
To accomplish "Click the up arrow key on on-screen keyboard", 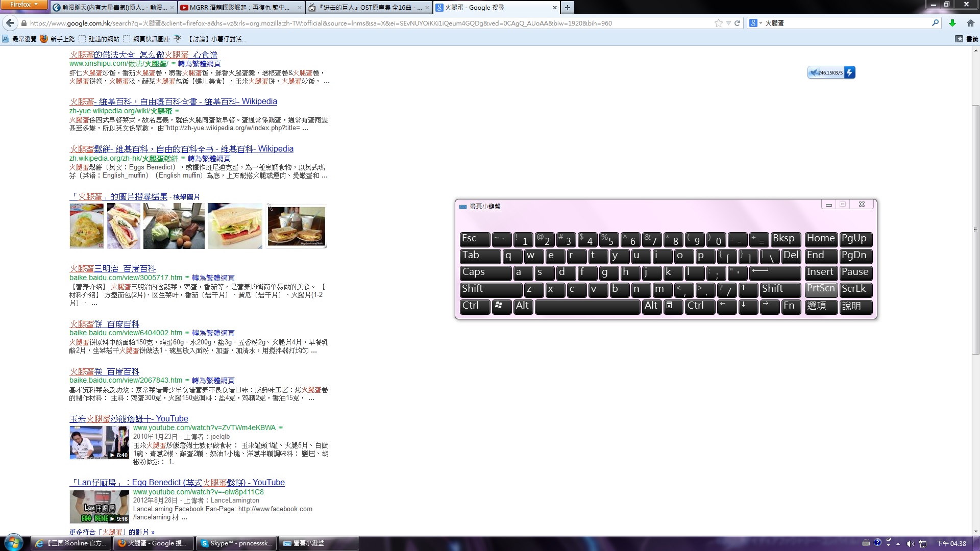I will pyautogui.click(x=748, y=289).
